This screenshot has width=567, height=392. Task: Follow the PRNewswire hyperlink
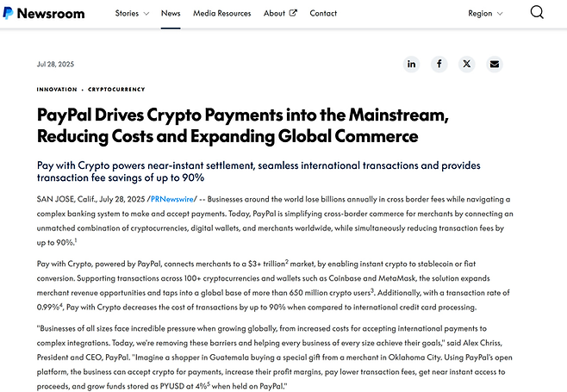172,199
